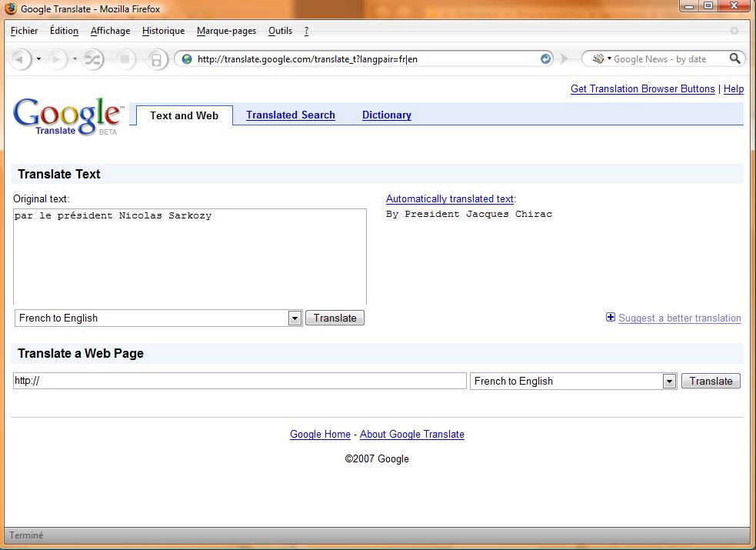
Task: Click the magnifying glass in the search bar
Action: coord(734,58)
